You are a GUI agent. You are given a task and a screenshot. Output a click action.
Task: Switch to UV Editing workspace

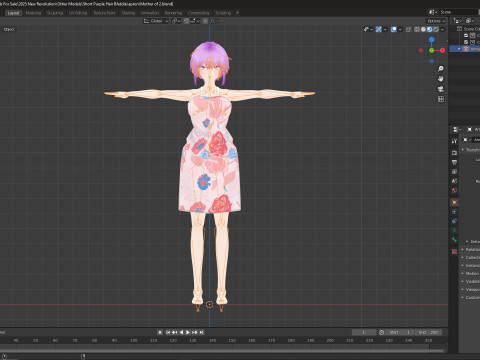[x=78, y=13]
